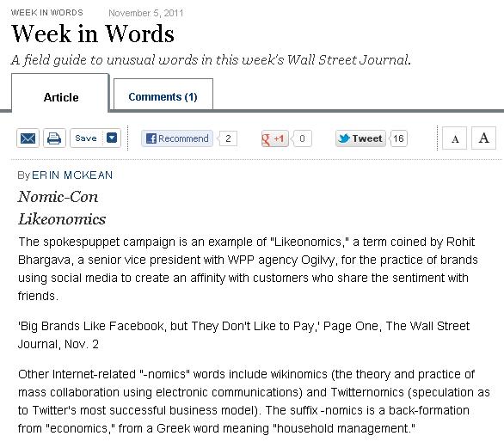Image resolution: width=504 pixels, height=448 pixels.
Task: Click the tweet count bubble 16
Action: coord(398,138)
